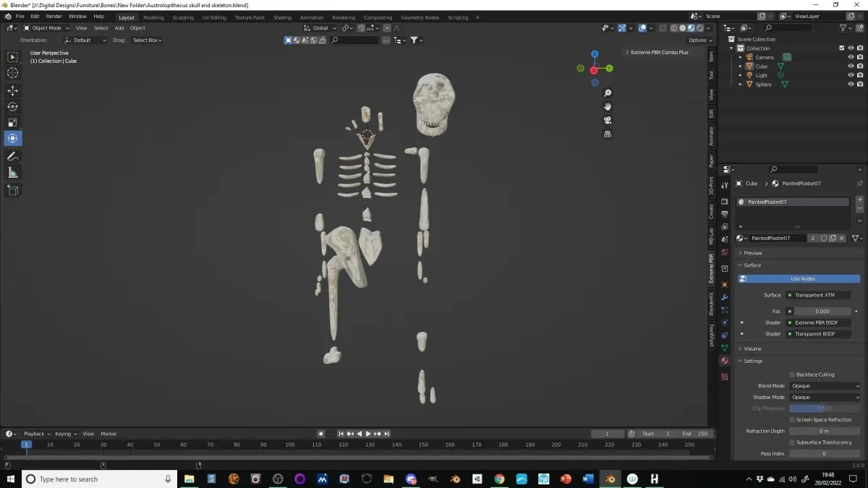This screenshot has height=488, width=868.
Task: Open the Drag Select Box dropdown
Action: click(x=147, y=40)
